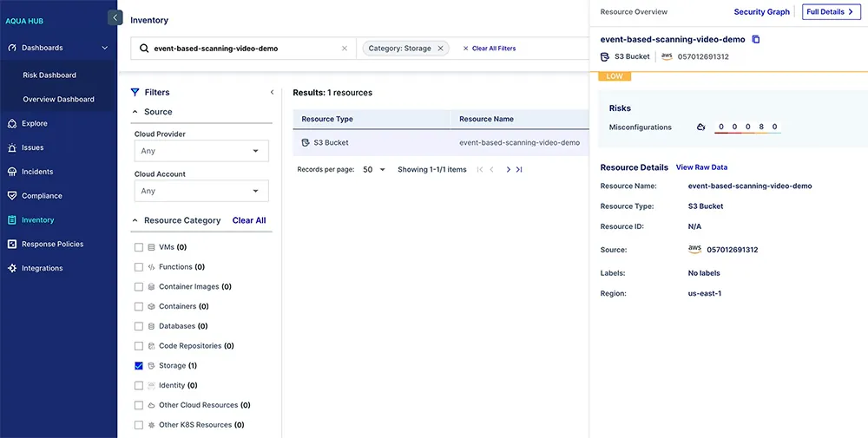
Task: Open Risk Dashboard from sidebar
Action: (x=49, y=75)
